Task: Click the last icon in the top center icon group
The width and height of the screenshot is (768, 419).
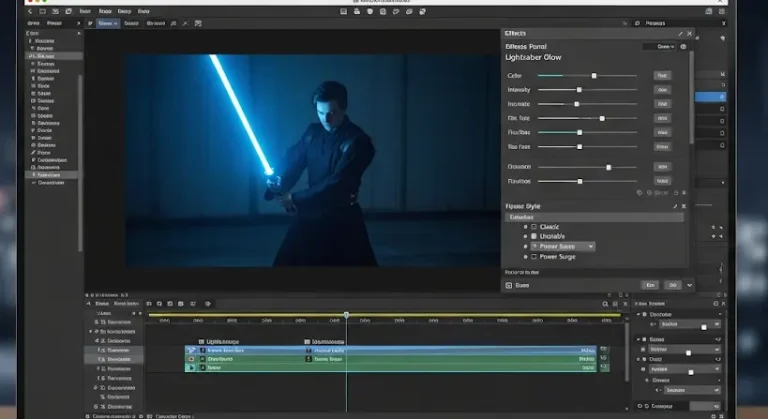Action: tap(422, 11)
